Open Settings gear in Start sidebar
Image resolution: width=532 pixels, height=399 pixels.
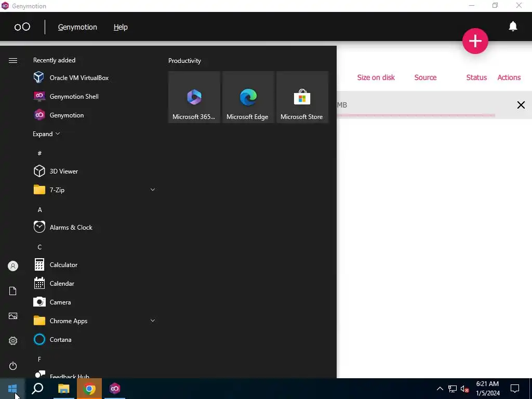(13, 341)
